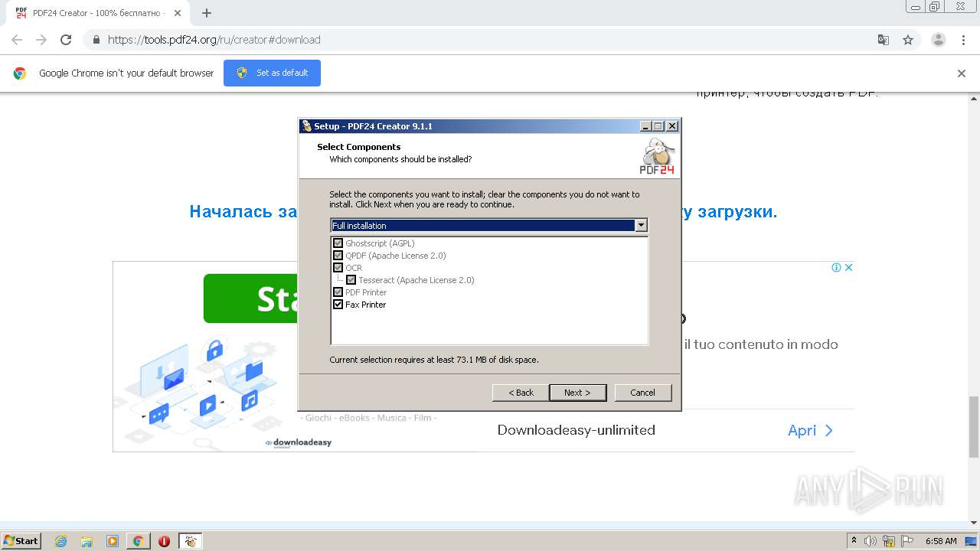
Task: Toggle the PDF Printer checkbox
Action: [338, 292]
